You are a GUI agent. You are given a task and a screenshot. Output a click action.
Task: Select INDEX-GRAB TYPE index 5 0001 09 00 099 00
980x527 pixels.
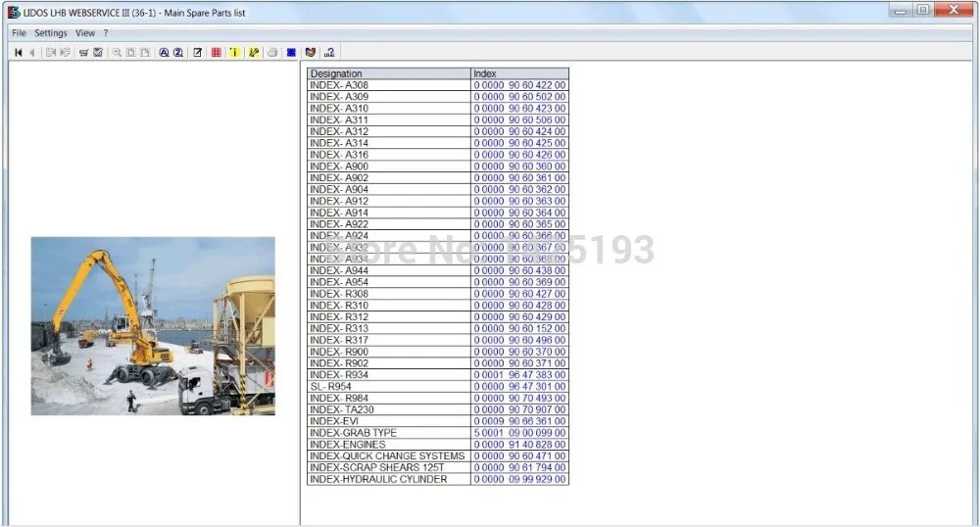click(x=519, y=433)
